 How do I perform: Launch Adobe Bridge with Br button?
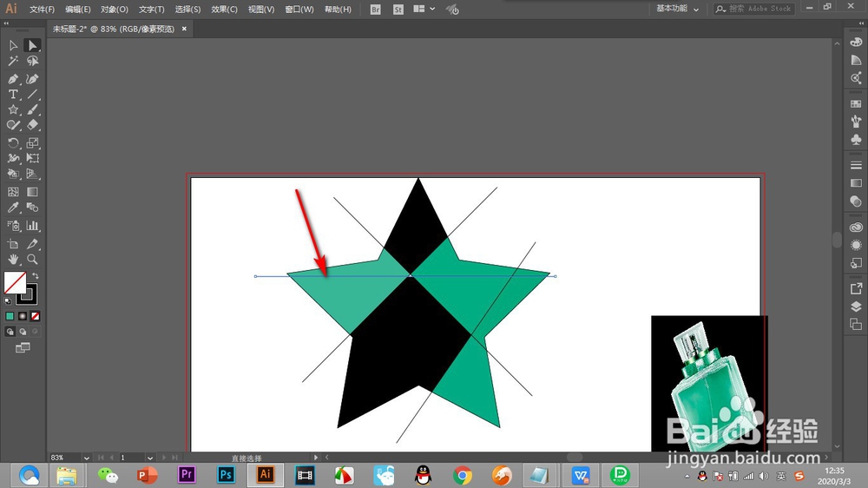click(375, 10)
